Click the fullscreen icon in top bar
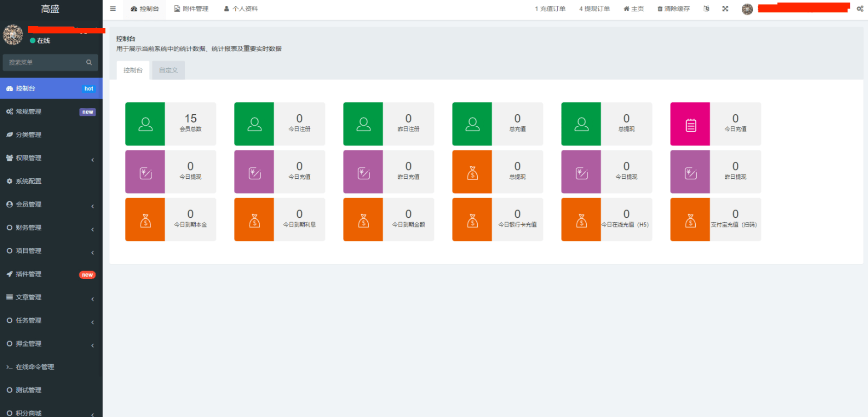Viewport: 868px width, 417px height. pyautogui.click(x=725, y=9)
